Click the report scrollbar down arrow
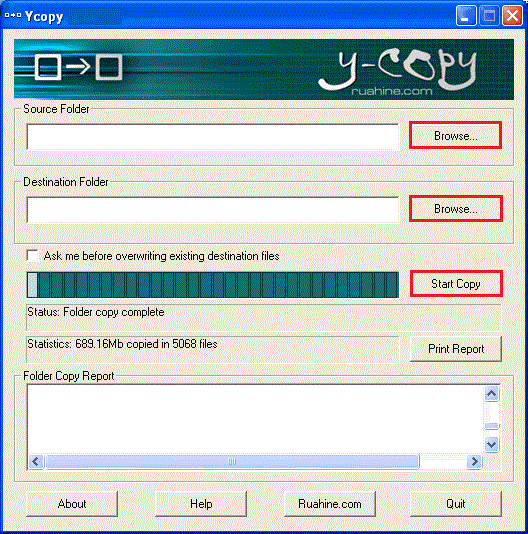Viewport: 528px width, 534px height. coord(492,444)
